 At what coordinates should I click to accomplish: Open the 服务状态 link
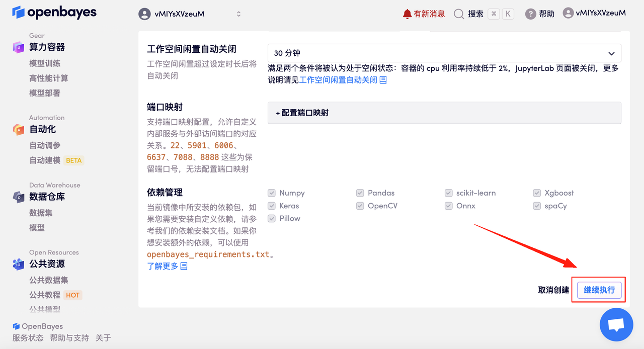click(x=28, y=338)
